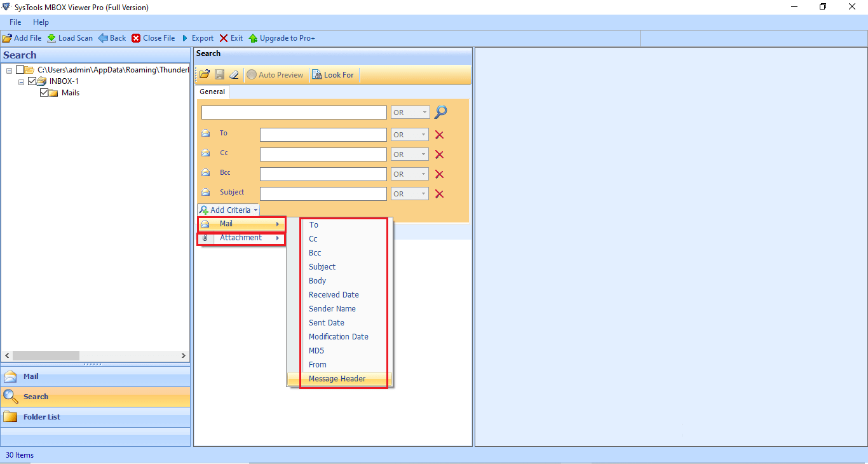This screenshot has height=464, width=868.
Task: Click the Mail pane envelope icon
Action: tap(10, 376)
